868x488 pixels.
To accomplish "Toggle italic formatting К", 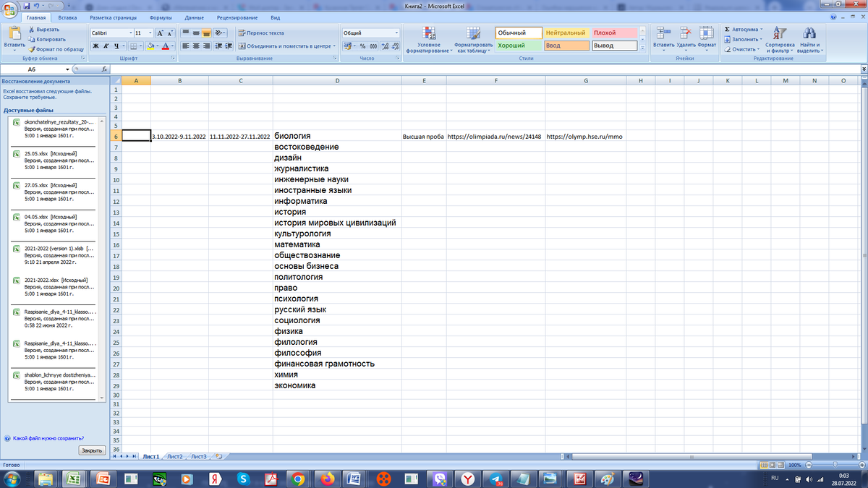I will (x=106, y=46).
